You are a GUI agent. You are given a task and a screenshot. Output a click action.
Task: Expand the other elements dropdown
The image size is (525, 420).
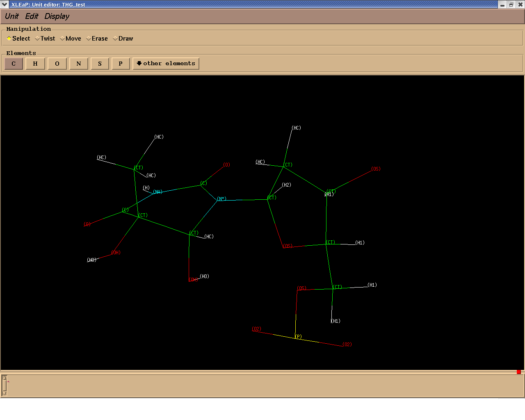click(x=166, y=64)
